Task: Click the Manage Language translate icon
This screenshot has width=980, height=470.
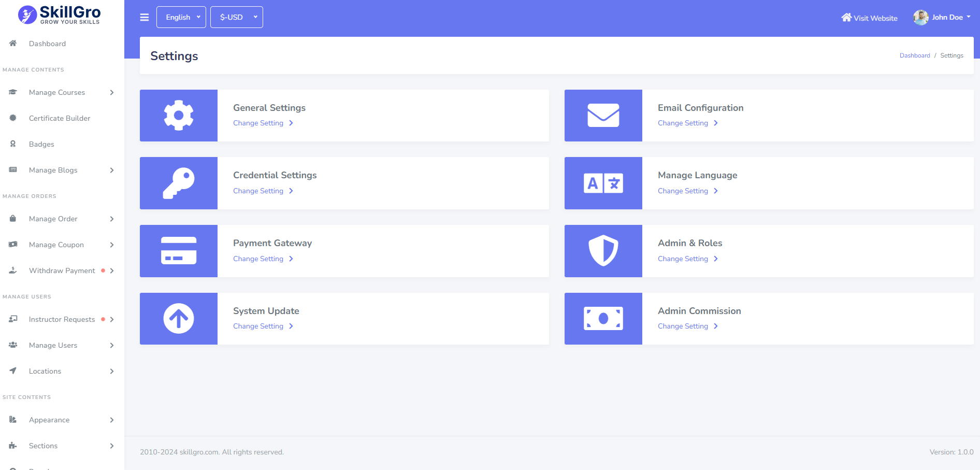Action: point(603,183)
